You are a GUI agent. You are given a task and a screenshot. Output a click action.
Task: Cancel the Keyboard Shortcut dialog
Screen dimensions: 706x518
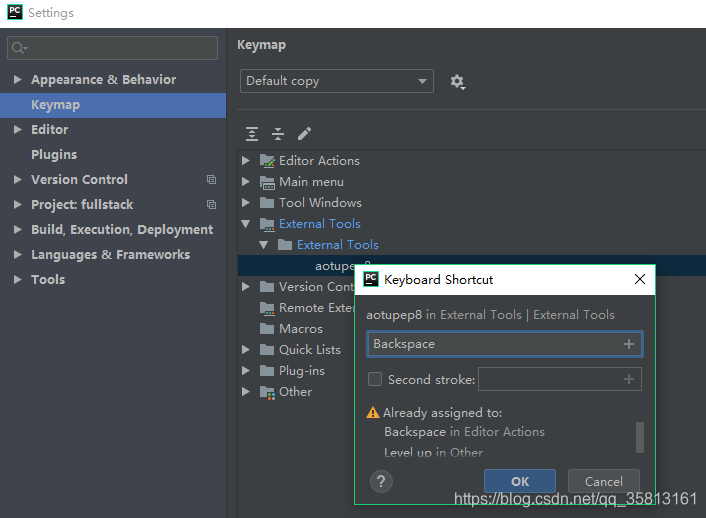pos(604,482)
